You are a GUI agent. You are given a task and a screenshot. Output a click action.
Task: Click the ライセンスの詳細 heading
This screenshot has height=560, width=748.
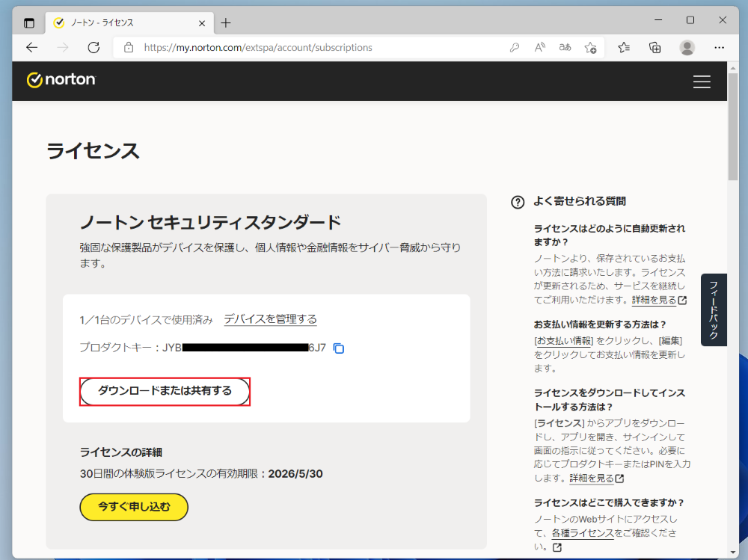[x=121, y=452]
